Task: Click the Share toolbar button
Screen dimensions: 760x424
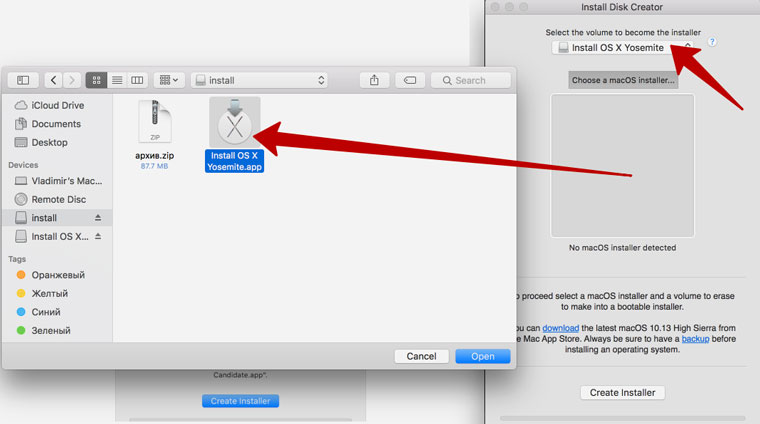Action: click(x=374, y=80)
